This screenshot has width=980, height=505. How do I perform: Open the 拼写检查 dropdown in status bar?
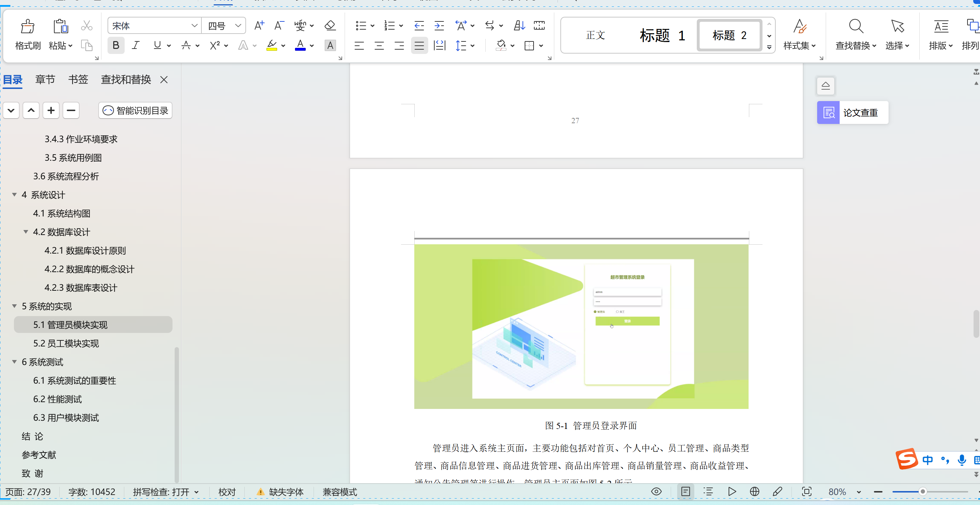pos(197,492)
